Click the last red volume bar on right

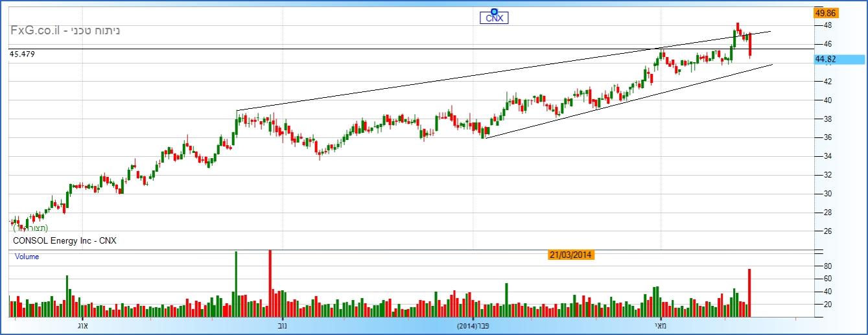[749, 293]
